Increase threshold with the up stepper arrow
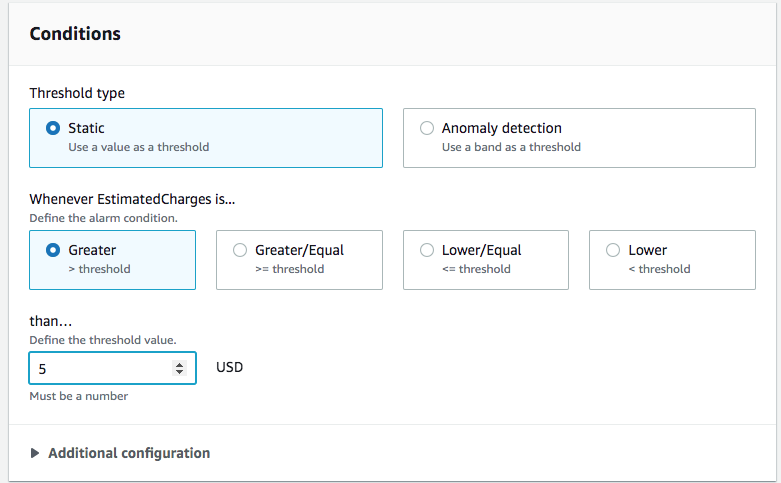Viewport: 781px width, 483px height. [x=180, y=364]
